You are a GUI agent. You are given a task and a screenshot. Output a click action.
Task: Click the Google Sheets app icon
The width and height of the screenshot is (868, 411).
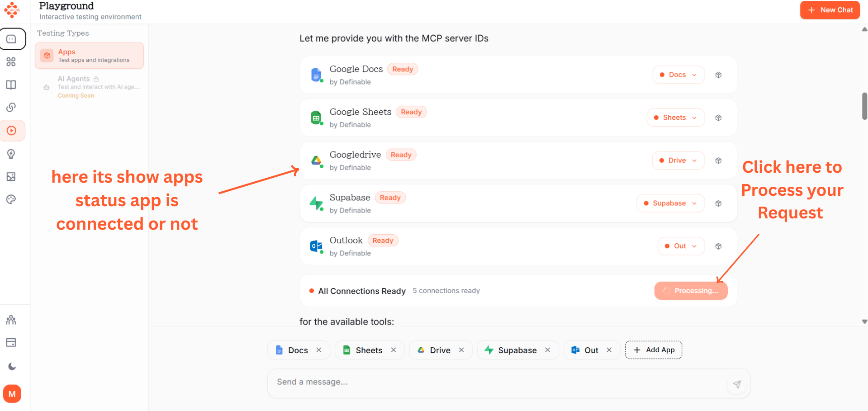tap(317, 118)
